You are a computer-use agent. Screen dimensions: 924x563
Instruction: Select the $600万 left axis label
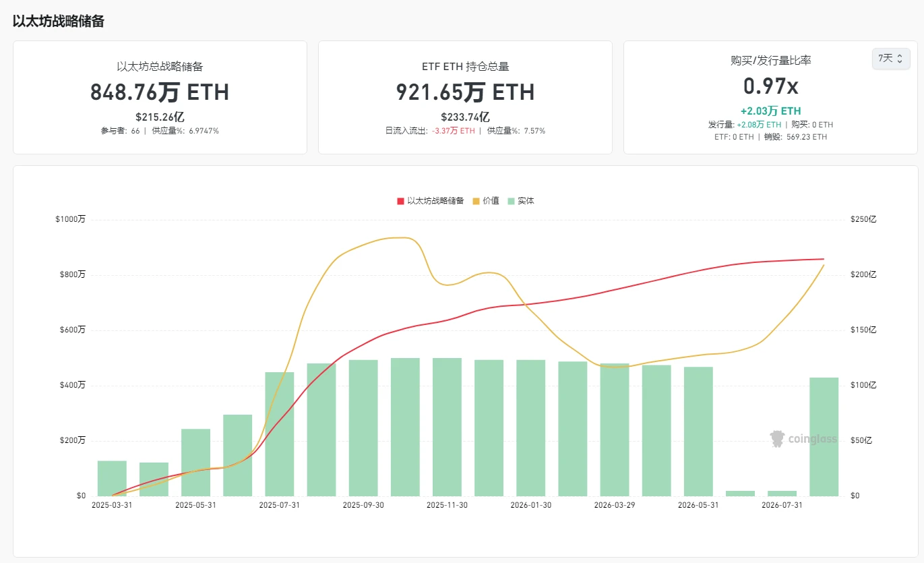coord(72,330)
